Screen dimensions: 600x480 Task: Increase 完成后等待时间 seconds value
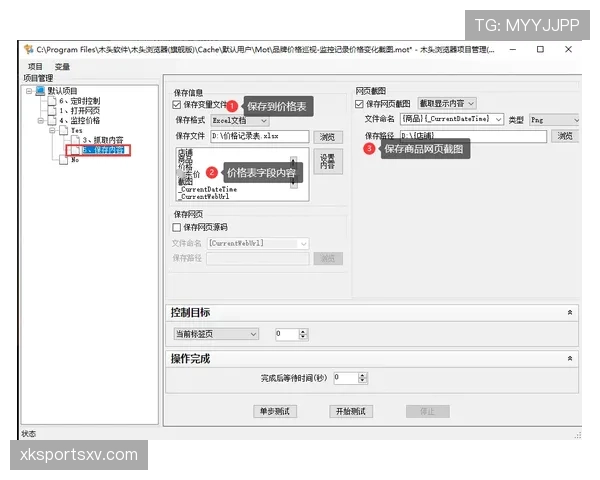tap(362, 376)
